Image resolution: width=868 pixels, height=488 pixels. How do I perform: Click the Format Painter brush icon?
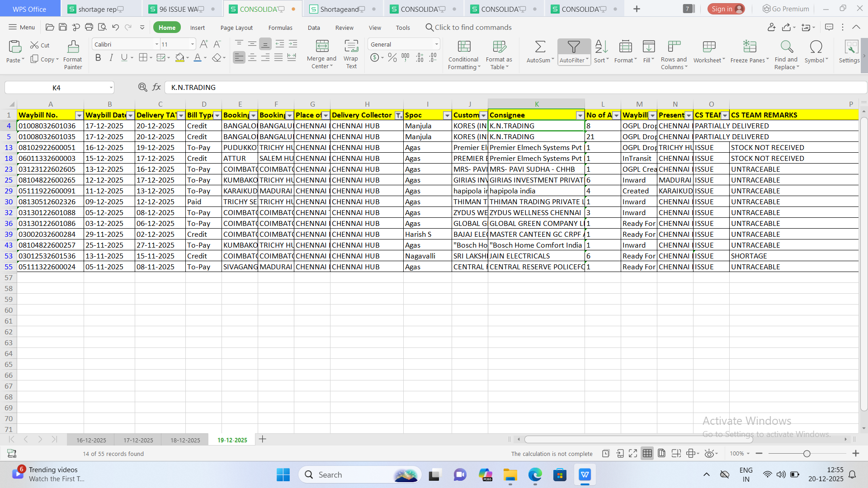pos(73,47)
